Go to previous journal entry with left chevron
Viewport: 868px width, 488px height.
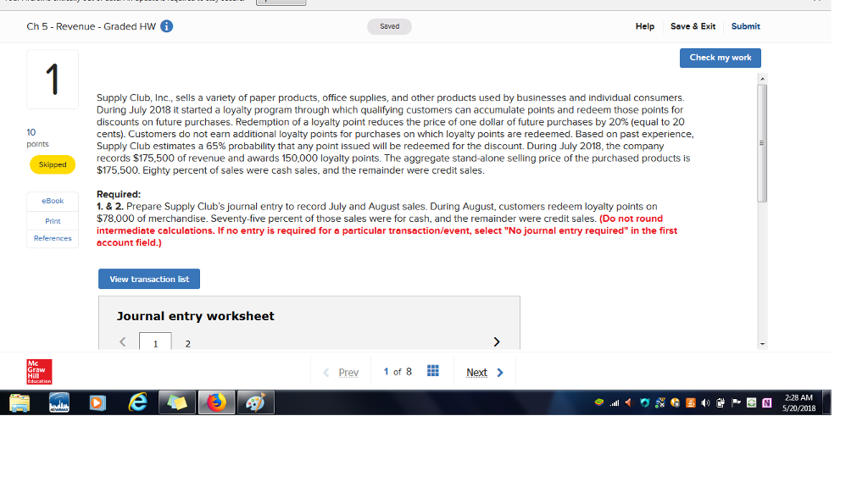pyautogui.click(x=123, y=342)
